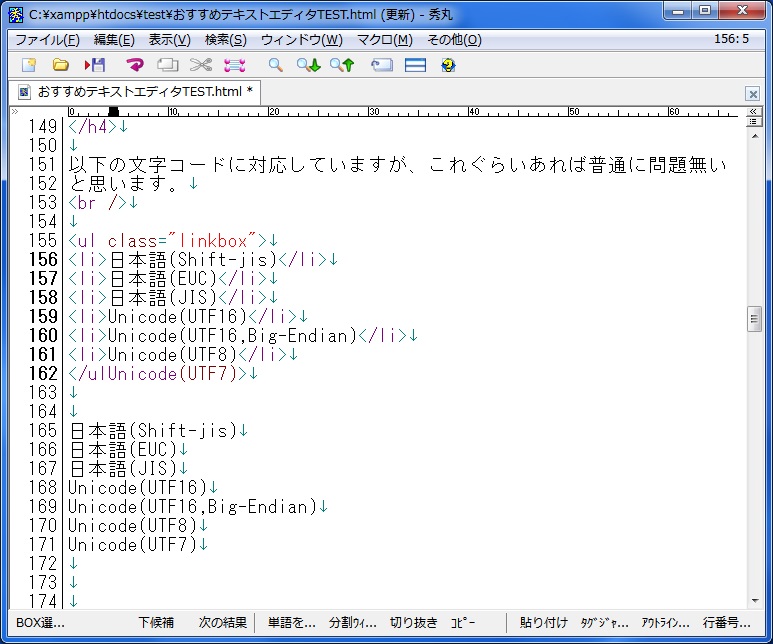
Task: Click the 156: 5 cursor position indicator
Action: coord(732,39)
